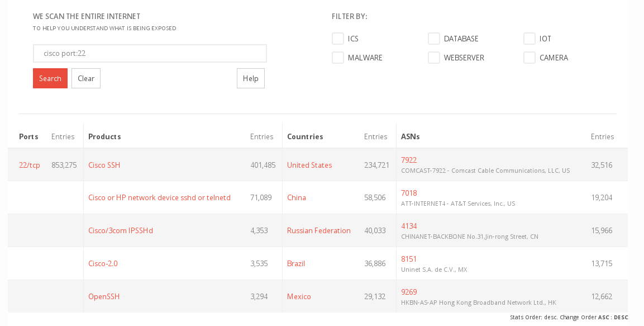The width and height of the screenshot is (644, 326).
Task: Open the Help button
Action: 251,78
